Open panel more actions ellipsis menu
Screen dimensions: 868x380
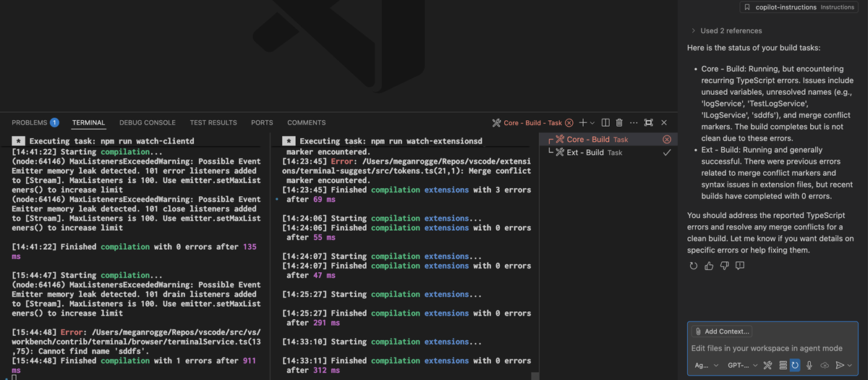pyautogui.click(x=634, y=122)
